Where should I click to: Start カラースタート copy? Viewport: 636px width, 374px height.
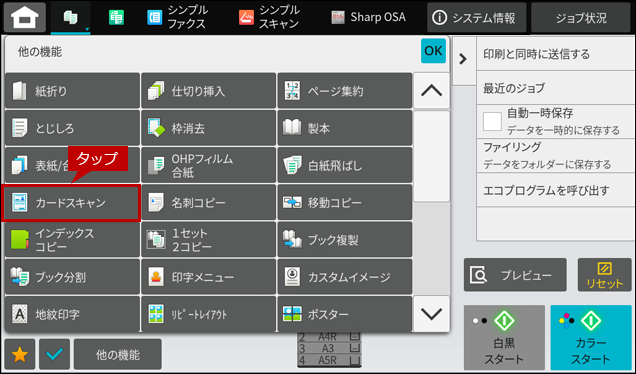point(591,337)
